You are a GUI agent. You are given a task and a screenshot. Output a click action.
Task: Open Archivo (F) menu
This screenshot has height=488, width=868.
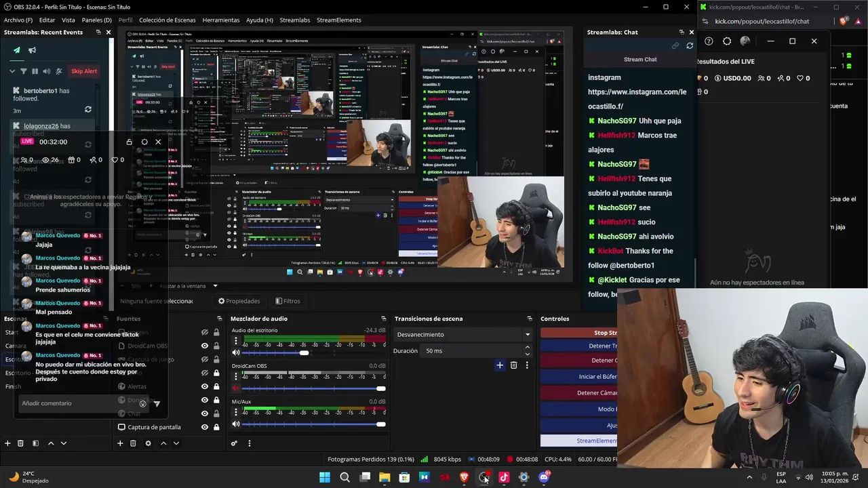[18, 20]
